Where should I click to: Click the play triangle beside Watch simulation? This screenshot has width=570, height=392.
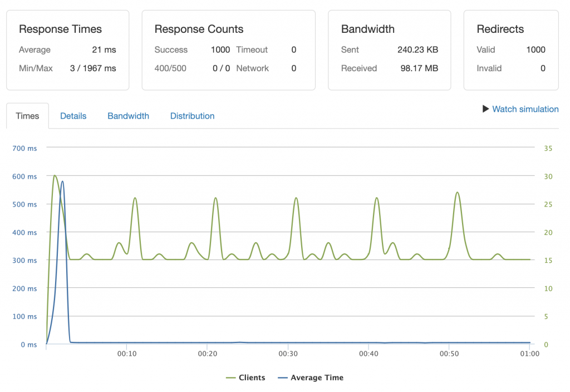point(485,109)
